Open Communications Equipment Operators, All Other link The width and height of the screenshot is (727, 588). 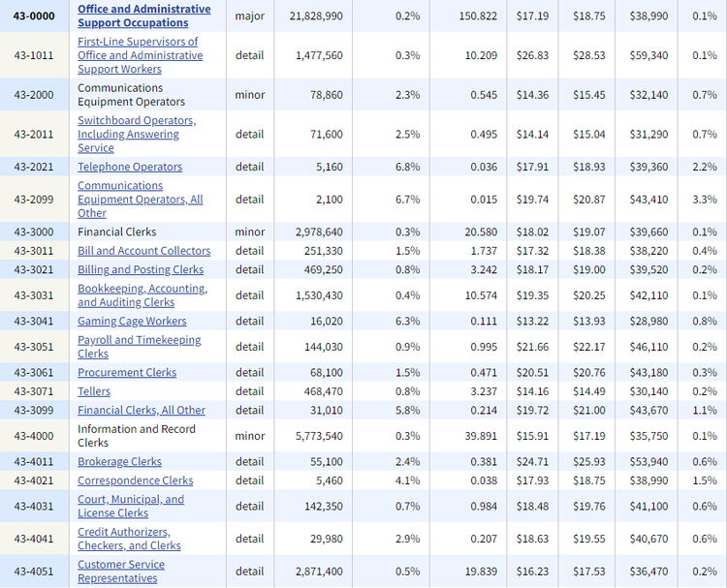pos(140,200)
